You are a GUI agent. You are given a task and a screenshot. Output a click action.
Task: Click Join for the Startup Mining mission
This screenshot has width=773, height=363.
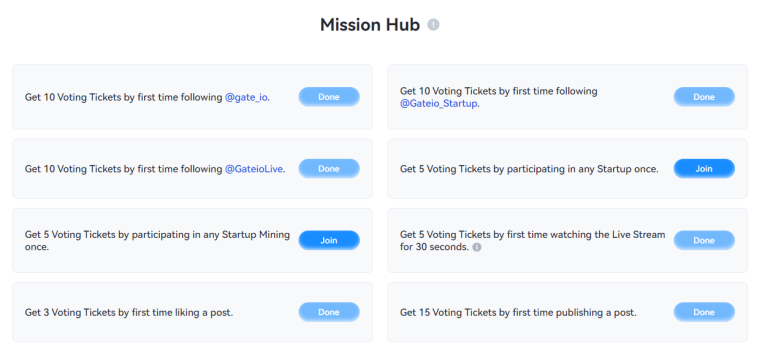pos(329,240)
